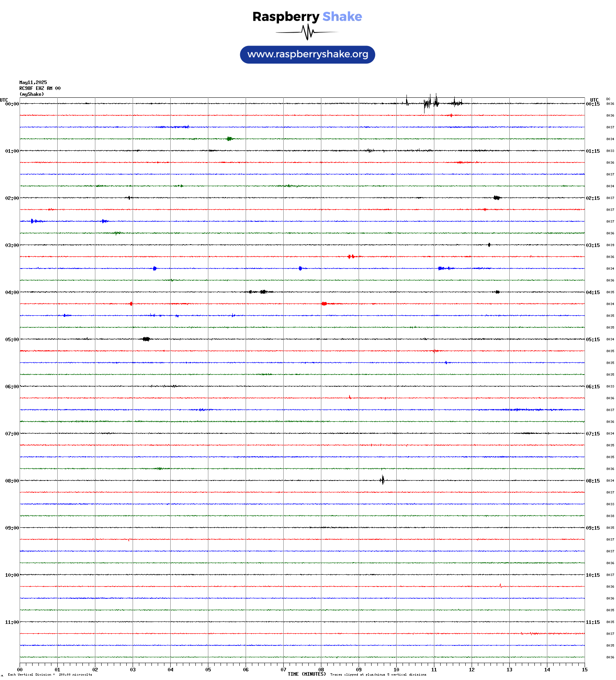Screen dimensions: 616x680
Task: Click the black spike on the 08:00 trace
Action: (x=383, y=479)
